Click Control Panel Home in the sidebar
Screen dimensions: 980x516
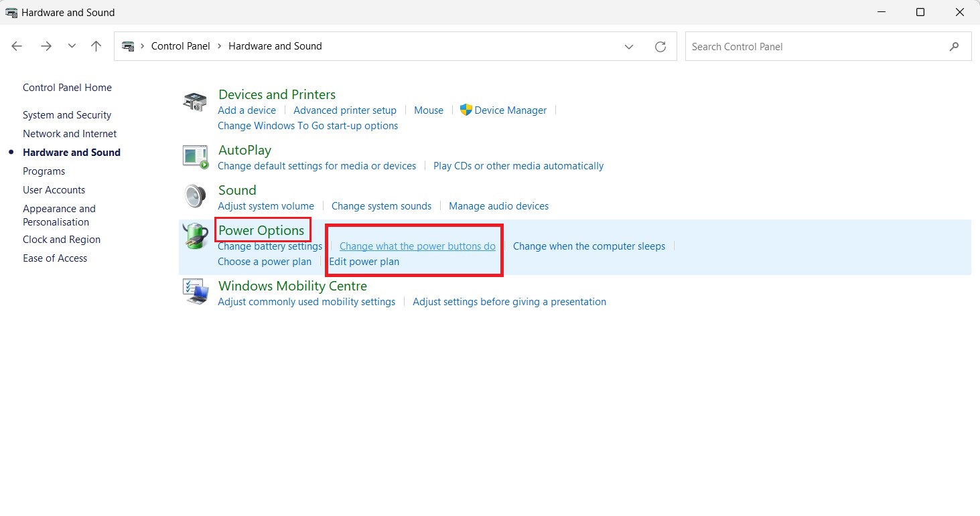(67, 87)
